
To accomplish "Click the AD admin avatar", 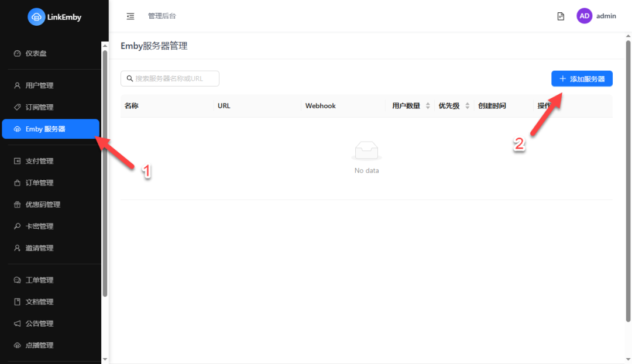I will coord(584,15).
